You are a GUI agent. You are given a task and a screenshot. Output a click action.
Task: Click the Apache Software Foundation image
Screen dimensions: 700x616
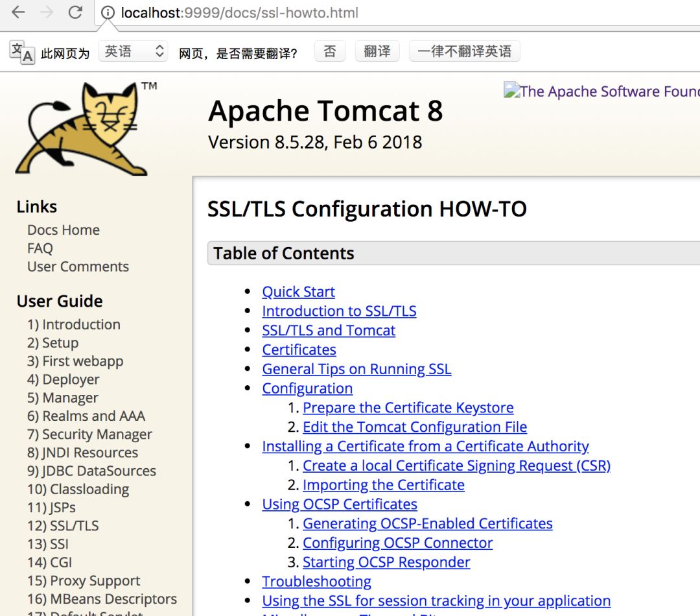601,91
